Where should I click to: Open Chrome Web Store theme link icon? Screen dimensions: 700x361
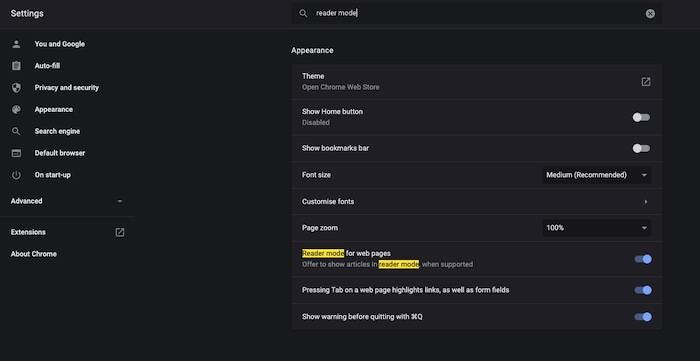[x=646, y=82]
